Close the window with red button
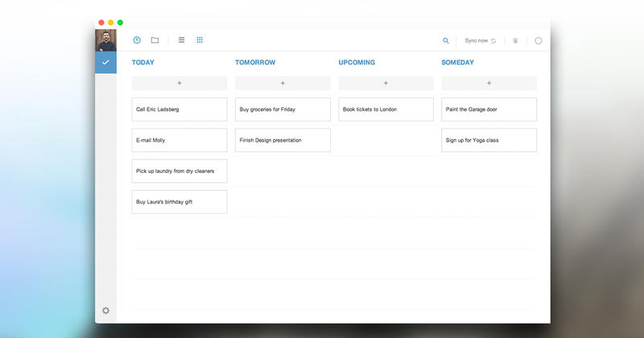 coord(101,23)
